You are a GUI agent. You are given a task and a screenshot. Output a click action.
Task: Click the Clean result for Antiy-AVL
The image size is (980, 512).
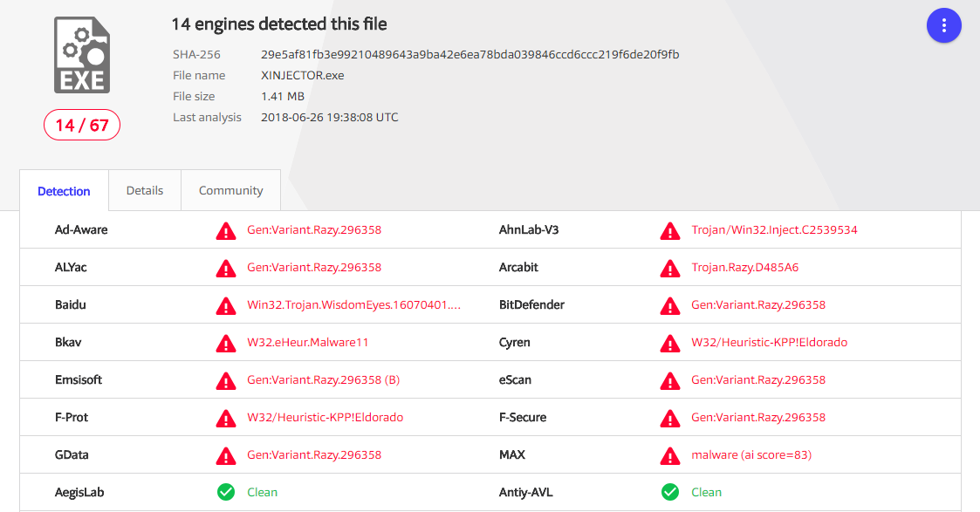(706, 492)
